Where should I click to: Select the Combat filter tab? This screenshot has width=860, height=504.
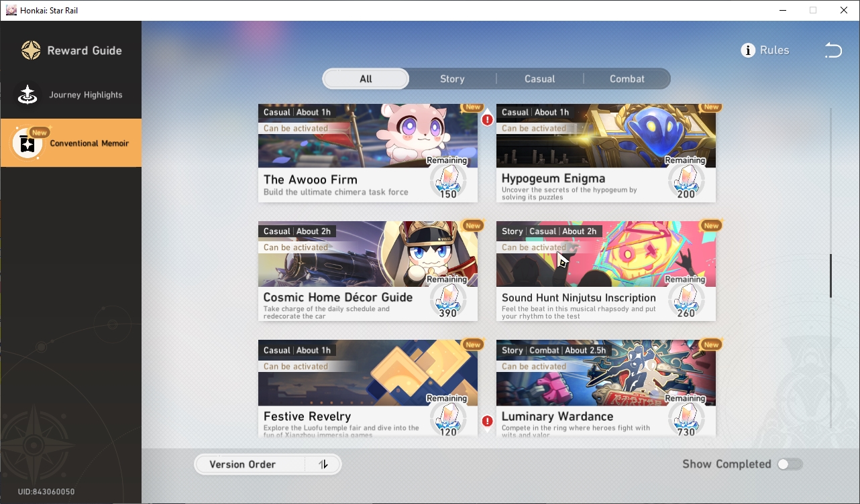pos(627,79)
